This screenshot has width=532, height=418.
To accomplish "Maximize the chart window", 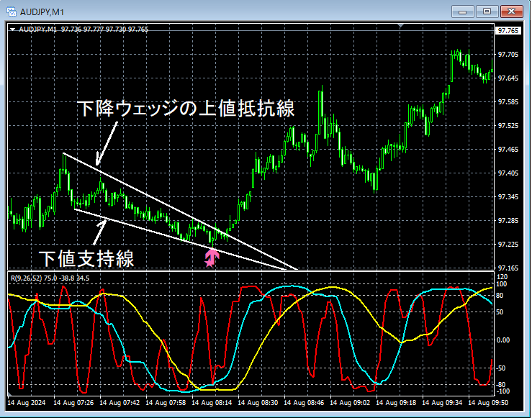I will [x=487, y=12].
